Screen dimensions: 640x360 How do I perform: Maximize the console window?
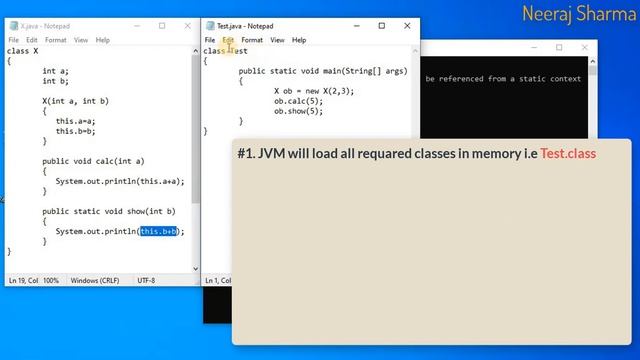pos(559,47)
